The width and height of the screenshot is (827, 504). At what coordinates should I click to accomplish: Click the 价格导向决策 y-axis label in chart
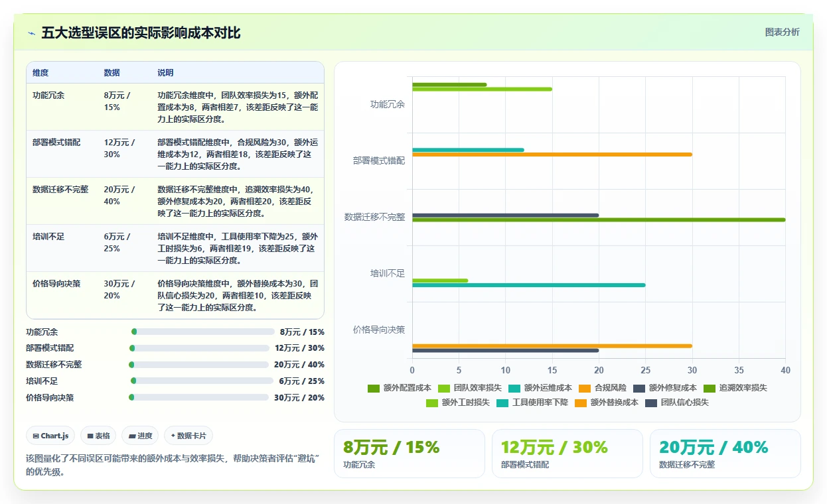point(379,330)
